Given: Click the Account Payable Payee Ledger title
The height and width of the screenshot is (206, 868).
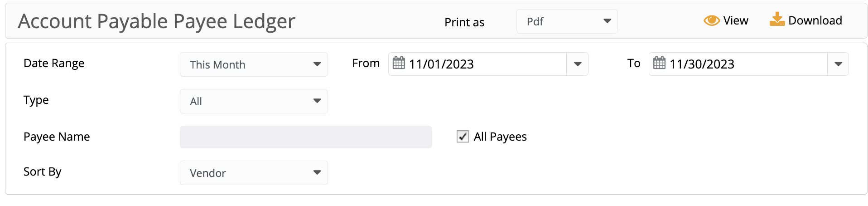Looking at the screenshot, I should click(x=156, y=21).
